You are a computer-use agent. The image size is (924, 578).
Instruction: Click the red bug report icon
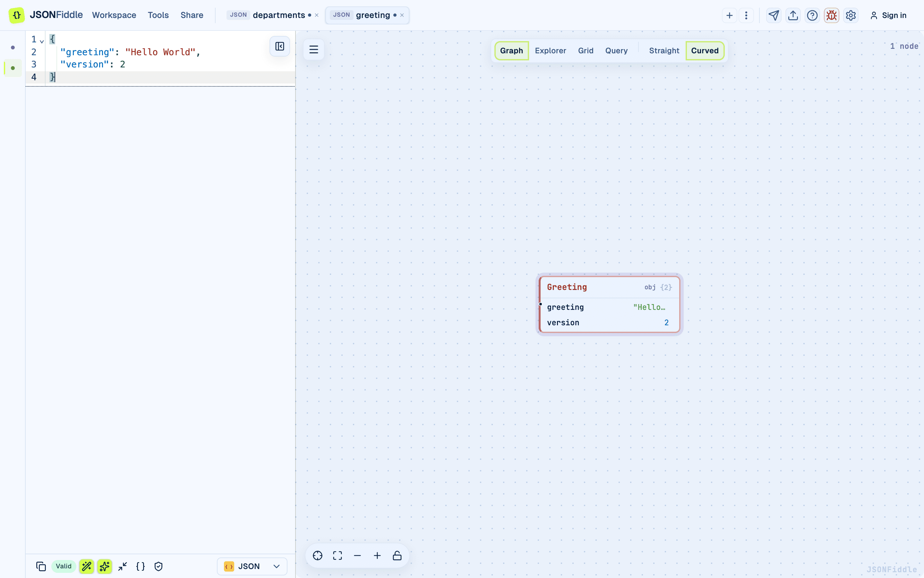click(831, 15)
